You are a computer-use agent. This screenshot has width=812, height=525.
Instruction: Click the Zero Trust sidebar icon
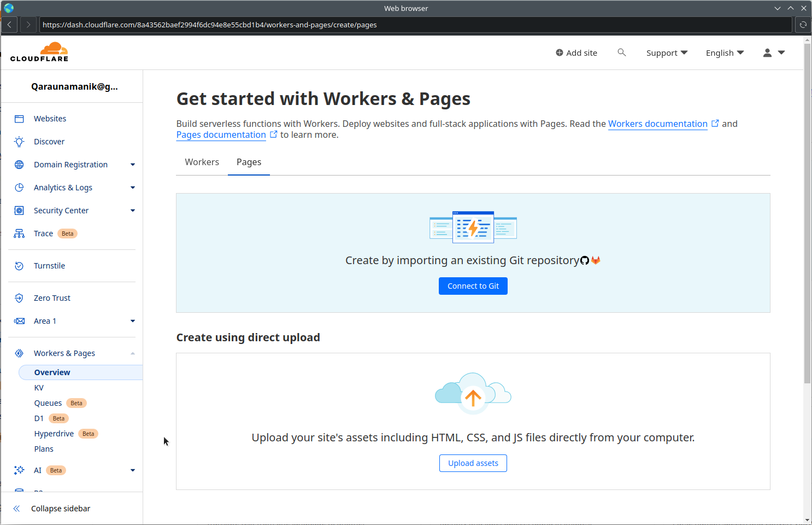pos(19,298)
